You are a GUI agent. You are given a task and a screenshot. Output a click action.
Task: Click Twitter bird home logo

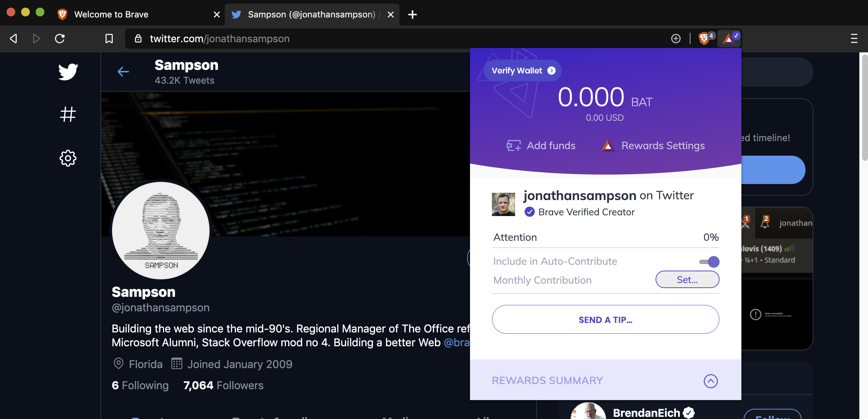pyautogui.click(x=68, y=72)
